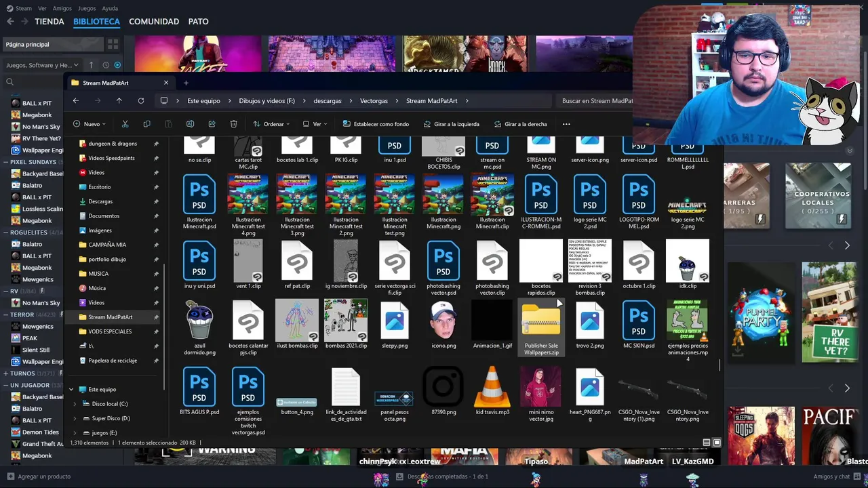Screen dimensions: 868x488
Task: Expand the Disco local (C:) node
Action: [x=75, y=404]
